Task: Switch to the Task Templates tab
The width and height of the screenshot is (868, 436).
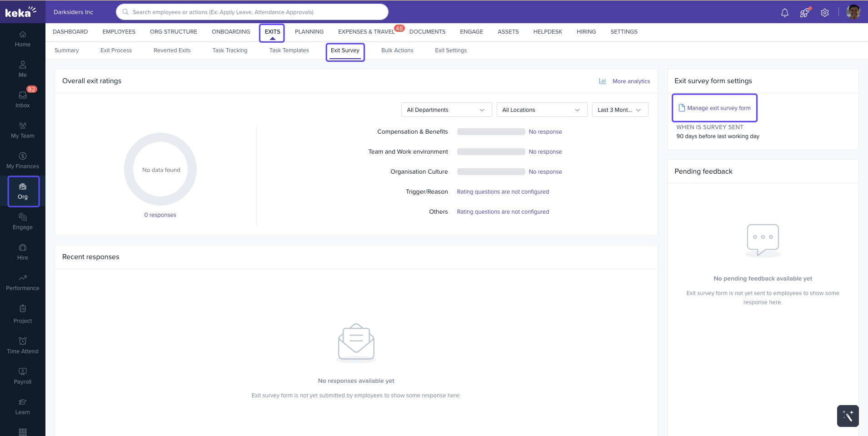Action: [289, 50]
